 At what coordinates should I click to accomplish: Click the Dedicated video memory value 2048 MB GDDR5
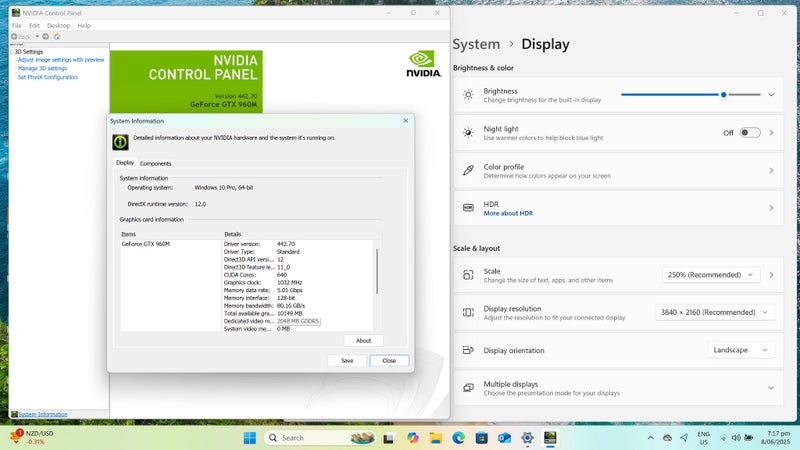pyautogui.click(x=298, y=321)
